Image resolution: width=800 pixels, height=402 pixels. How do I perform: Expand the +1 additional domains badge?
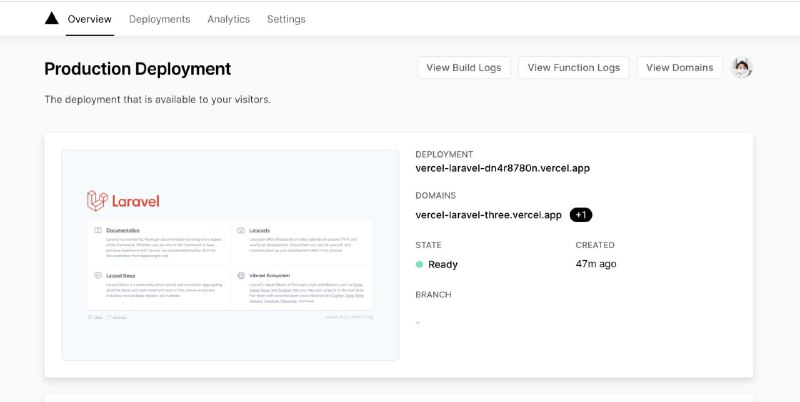point(581,215)
